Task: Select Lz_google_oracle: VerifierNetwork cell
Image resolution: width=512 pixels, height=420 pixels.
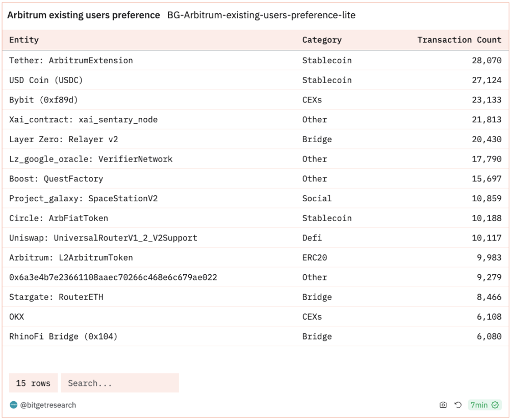Action: 91,159
